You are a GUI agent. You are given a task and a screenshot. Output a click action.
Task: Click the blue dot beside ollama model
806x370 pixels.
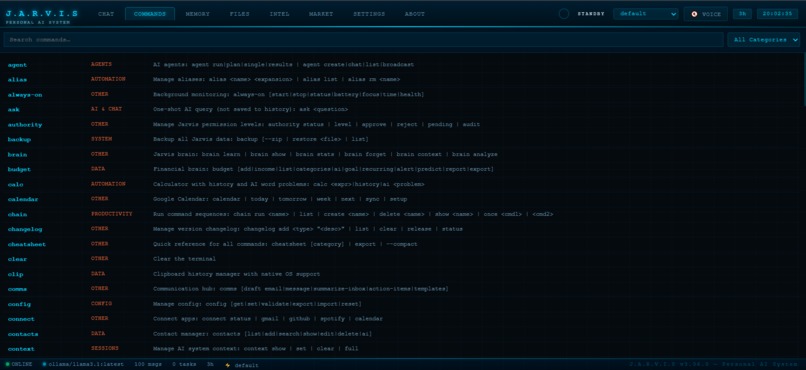44,364
